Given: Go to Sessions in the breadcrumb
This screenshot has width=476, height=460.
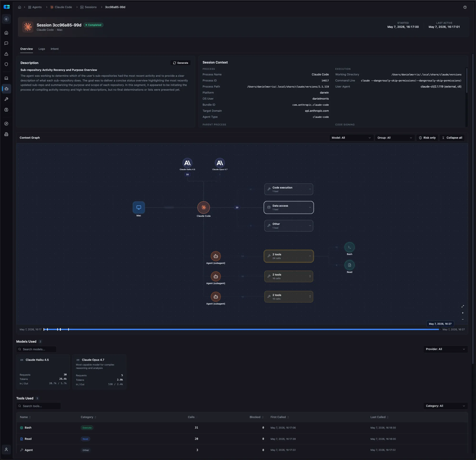Looking at the screenshot, I should pos(88,7).
